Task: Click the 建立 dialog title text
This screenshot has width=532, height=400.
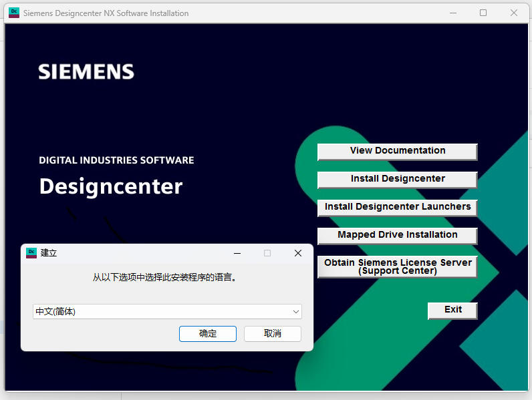Action: coord(49,253)
